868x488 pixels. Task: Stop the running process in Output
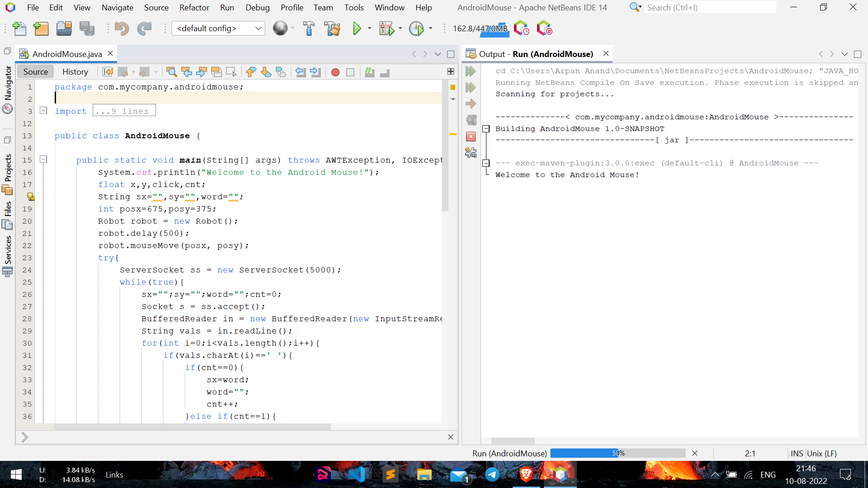pos(471,136)
